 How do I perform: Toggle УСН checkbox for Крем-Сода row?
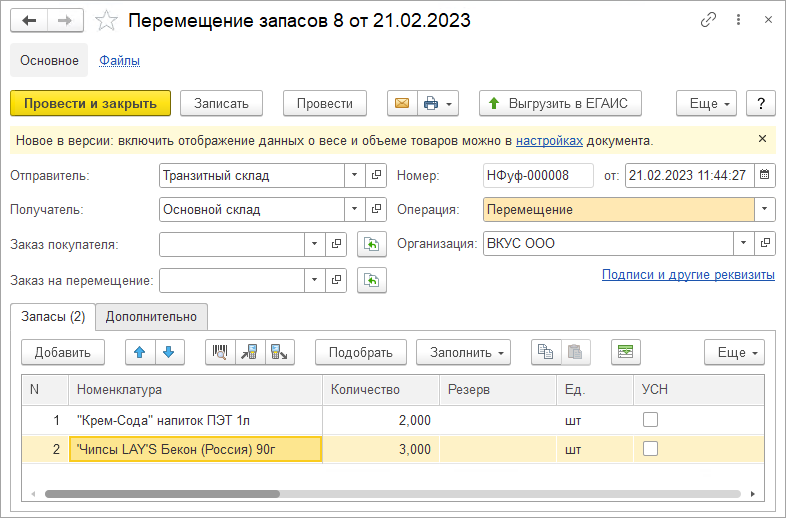tap(651, 420)
